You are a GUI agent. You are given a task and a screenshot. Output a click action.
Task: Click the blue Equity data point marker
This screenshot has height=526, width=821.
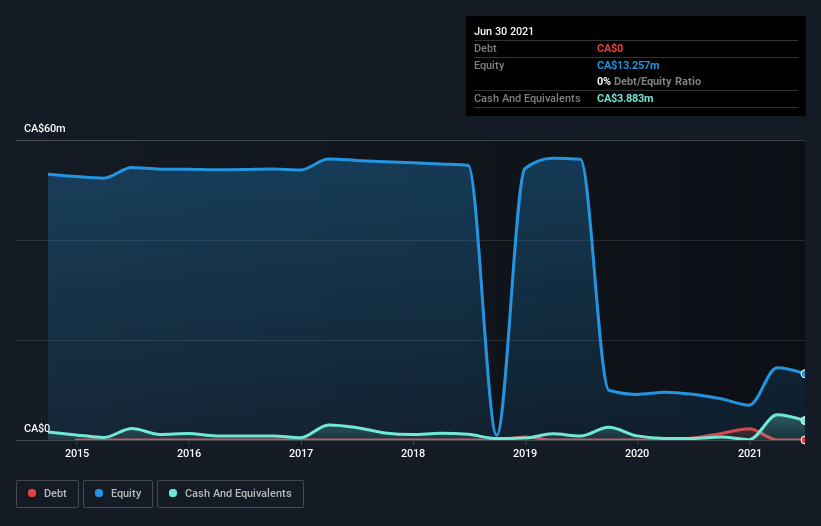click(x=804, y=374)
